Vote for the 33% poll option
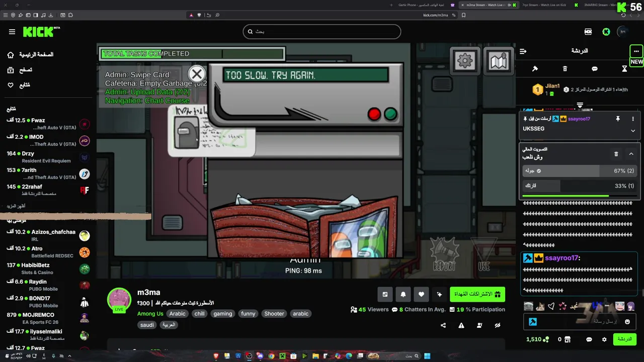Screen dimensions: 644x362 (x=580, y=186)
